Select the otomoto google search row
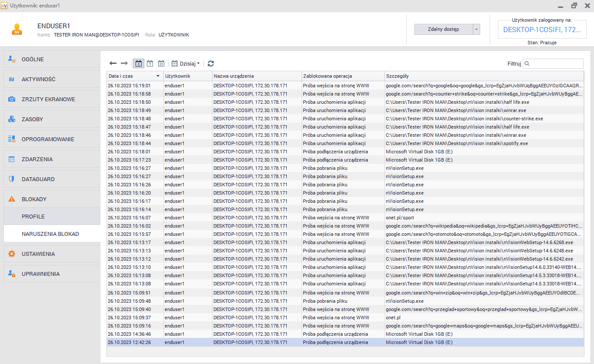Screen dimensions: 594x364 click(x=345, y=234)
